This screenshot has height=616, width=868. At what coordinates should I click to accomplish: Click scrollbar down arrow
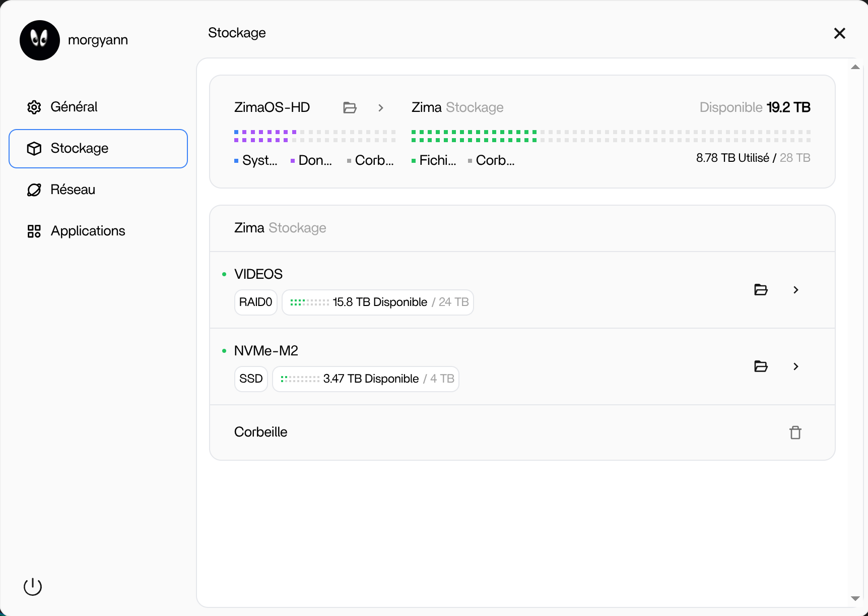pos(855,598)
